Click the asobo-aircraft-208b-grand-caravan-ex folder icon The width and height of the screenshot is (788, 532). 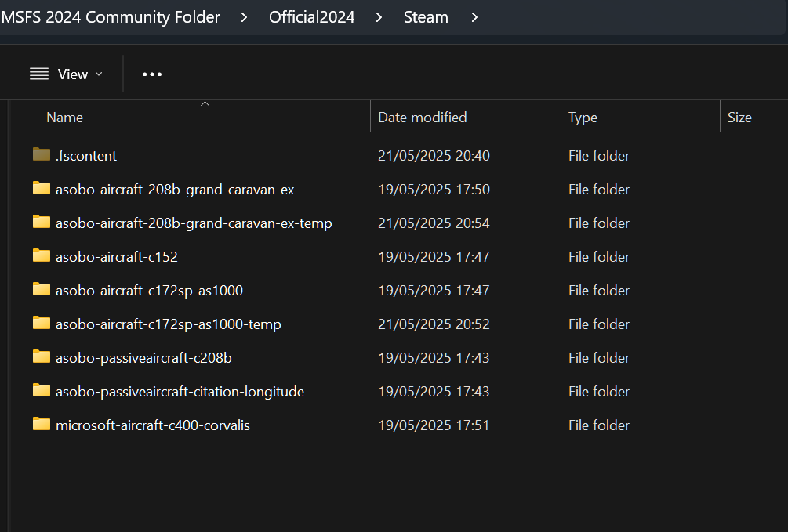click(41, 189)
